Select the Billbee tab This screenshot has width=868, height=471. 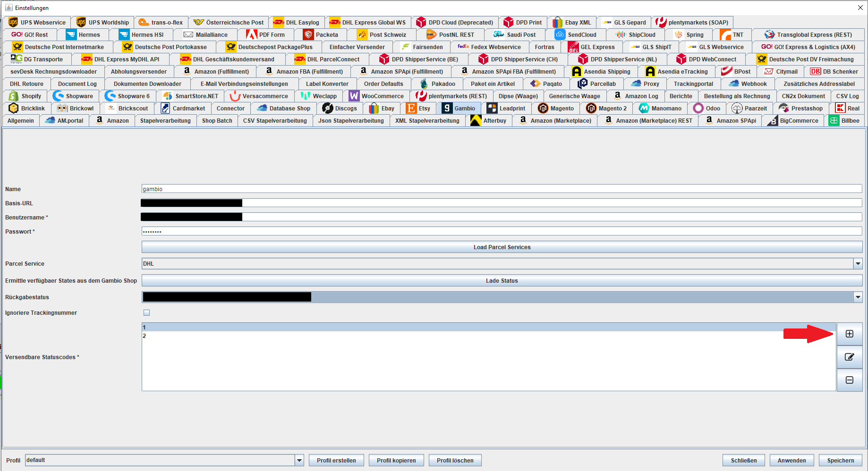click(x=844, y=120)
